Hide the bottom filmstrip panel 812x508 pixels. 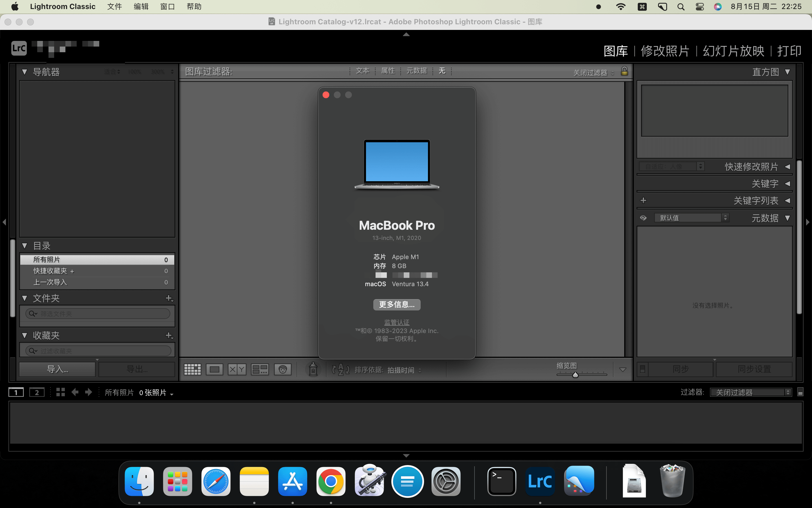coord(406,456)
